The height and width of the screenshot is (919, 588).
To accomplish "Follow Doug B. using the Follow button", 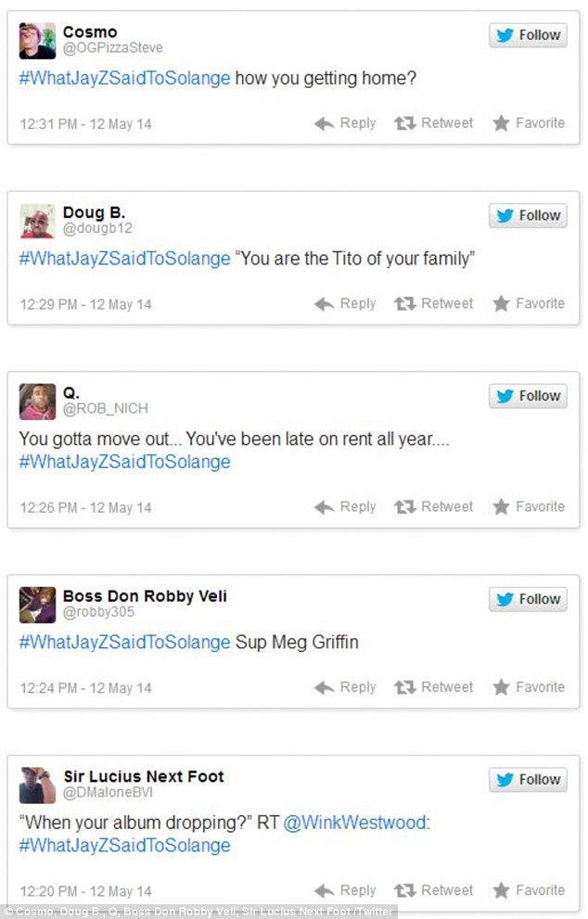I will (x=528, y=215).
